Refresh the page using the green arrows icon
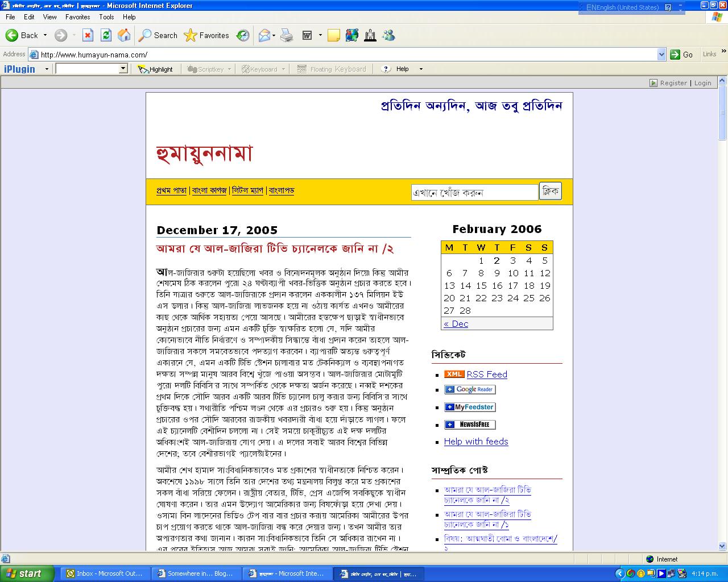The image size is (728, 582). pyautogui.click(x=106, y=35)
